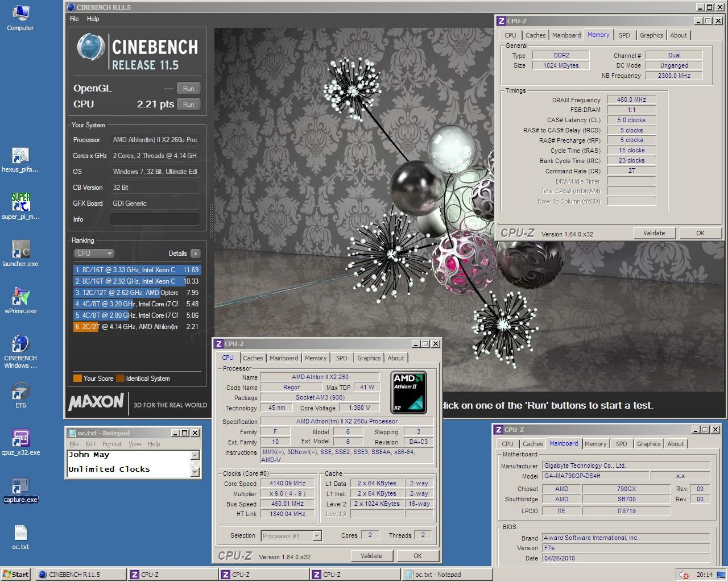Click the BIOS date 04/26/2010 field

[x=626, y=558]
